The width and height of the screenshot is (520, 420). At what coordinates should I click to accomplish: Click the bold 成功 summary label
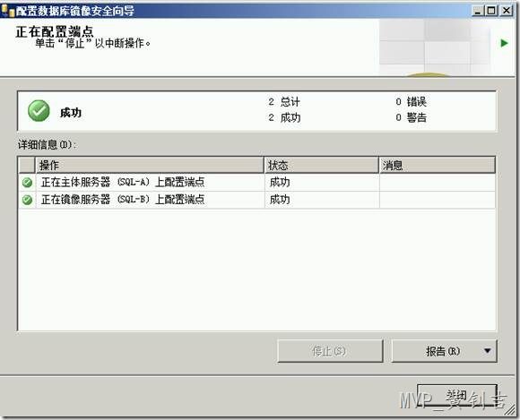point(71,113)
